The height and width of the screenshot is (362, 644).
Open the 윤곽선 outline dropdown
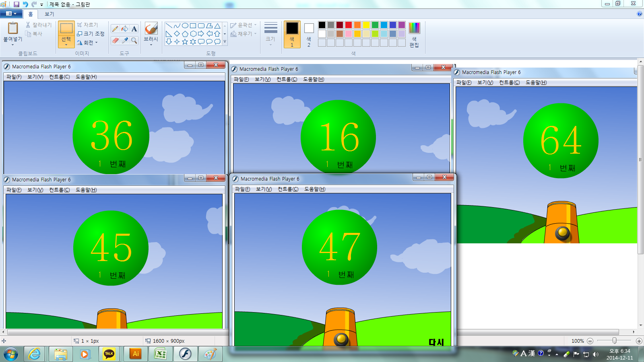[x=243, y=25]
